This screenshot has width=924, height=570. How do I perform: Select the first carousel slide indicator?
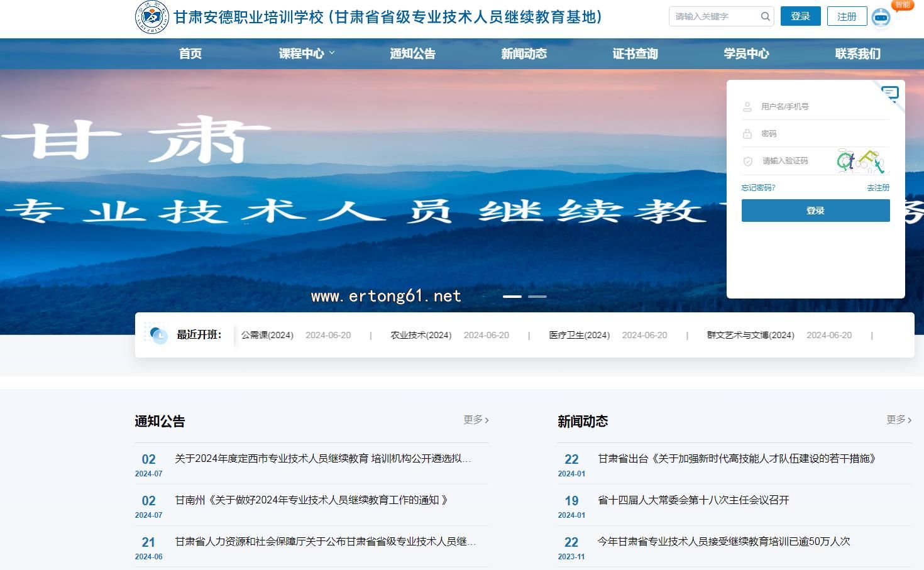point(512,296)
